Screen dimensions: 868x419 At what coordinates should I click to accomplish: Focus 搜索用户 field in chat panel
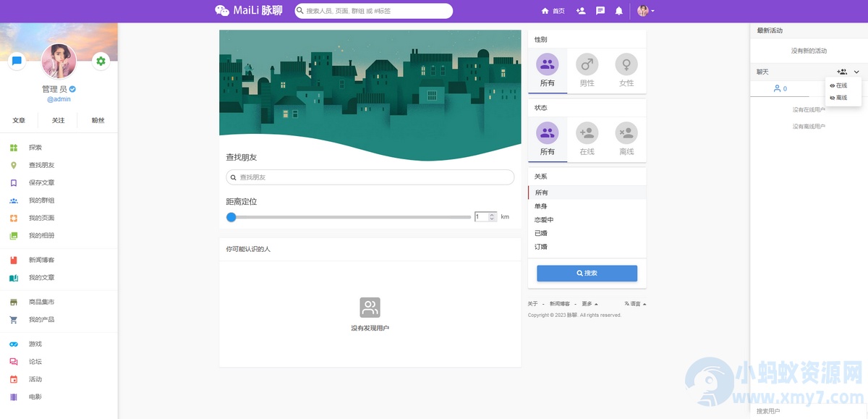(809, 411)
